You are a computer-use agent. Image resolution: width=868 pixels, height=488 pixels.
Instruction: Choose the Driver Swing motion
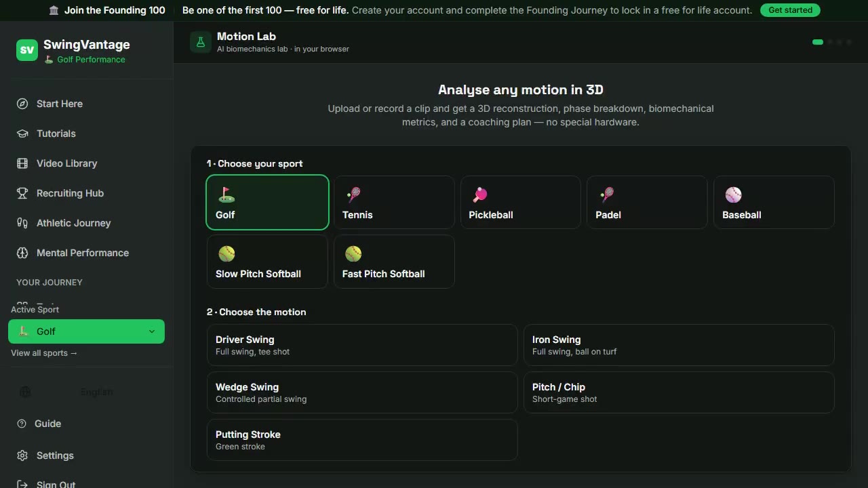click(362, 345)
